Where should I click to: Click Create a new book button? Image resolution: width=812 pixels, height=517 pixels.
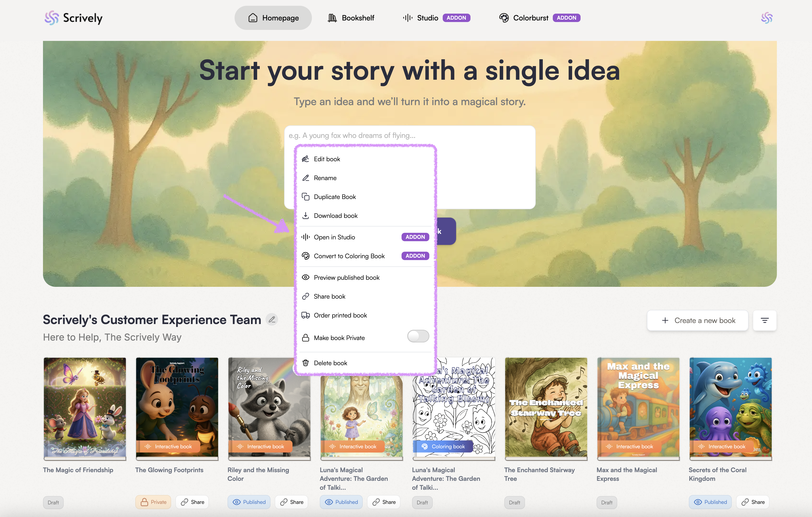(x=697, y=320)
